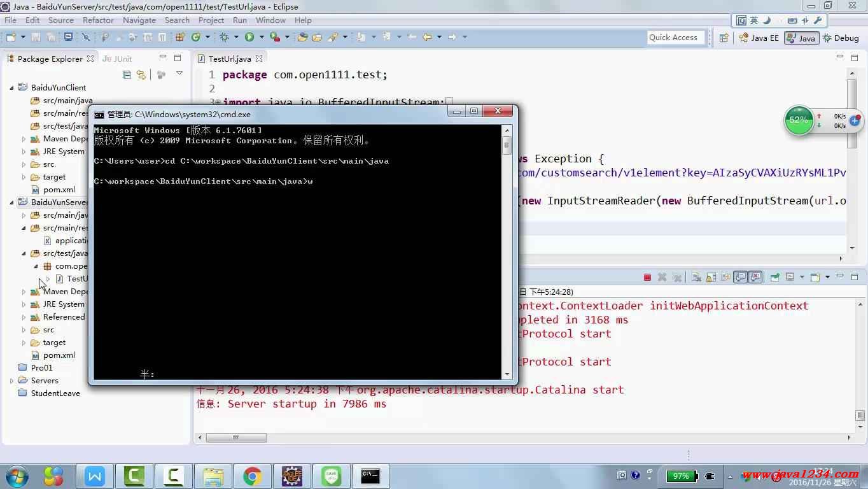Select the TestUrl.java editor tab

point(229,59)
